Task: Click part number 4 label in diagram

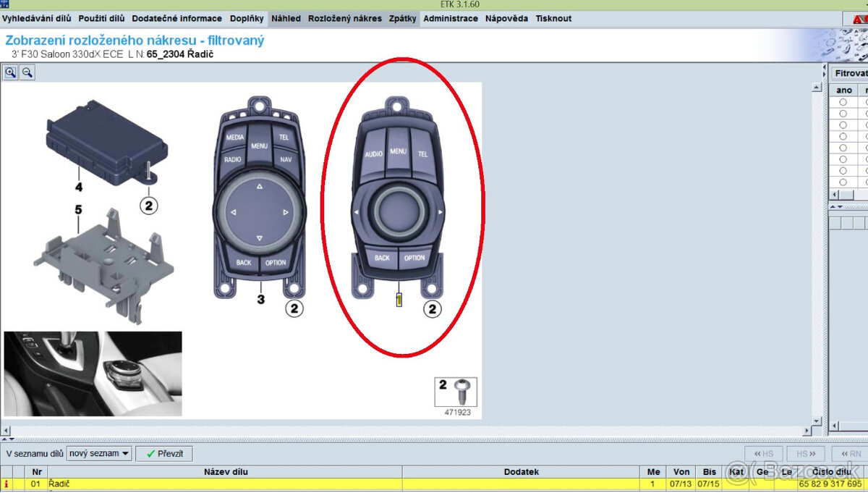Action: click(79, 187)
